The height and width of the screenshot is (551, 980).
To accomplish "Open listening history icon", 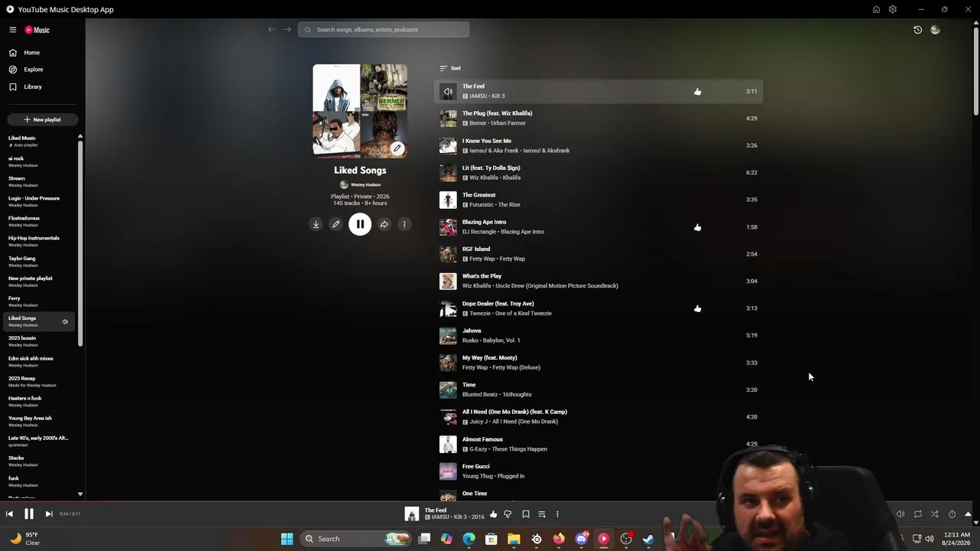I will point(917,30).
